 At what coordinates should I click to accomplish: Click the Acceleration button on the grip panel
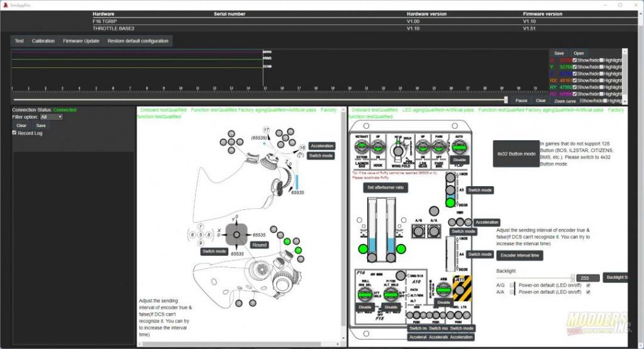coord(322,146)
